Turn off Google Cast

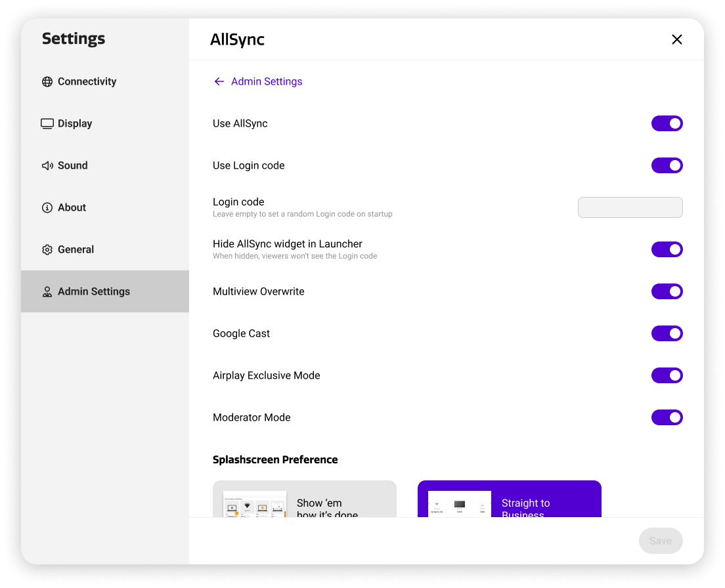coord(667,333)
